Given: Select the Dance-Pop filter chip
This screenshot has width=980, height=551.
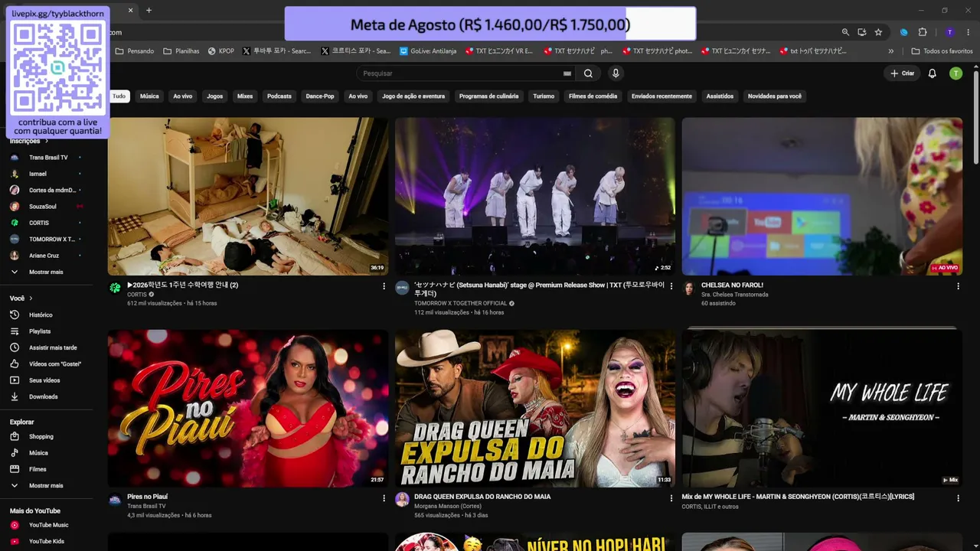Looking at the screenshot, I should [320, 96].
